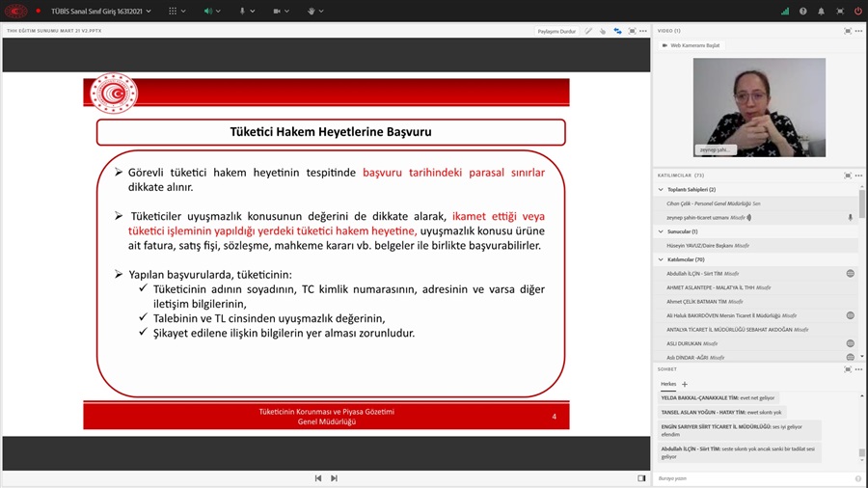Go to next slide

point(334,478)
